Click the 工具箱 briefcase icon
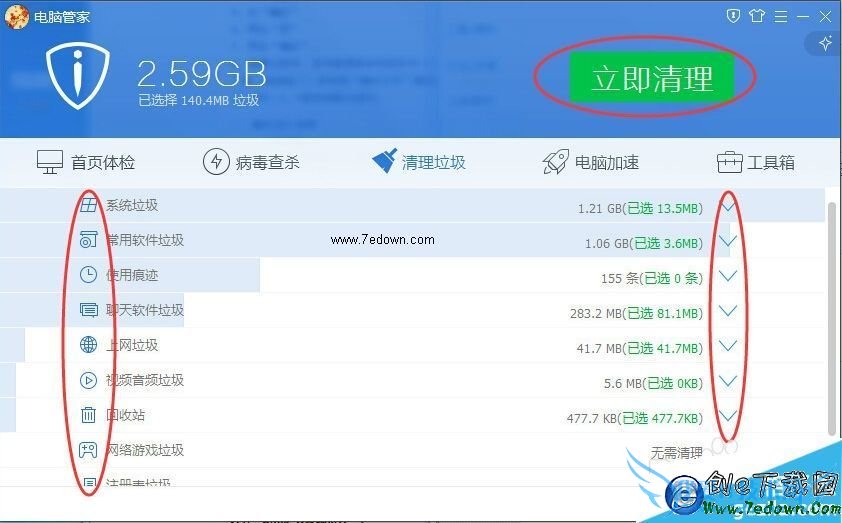Screen dimensions: 842x523 point(730,163)
